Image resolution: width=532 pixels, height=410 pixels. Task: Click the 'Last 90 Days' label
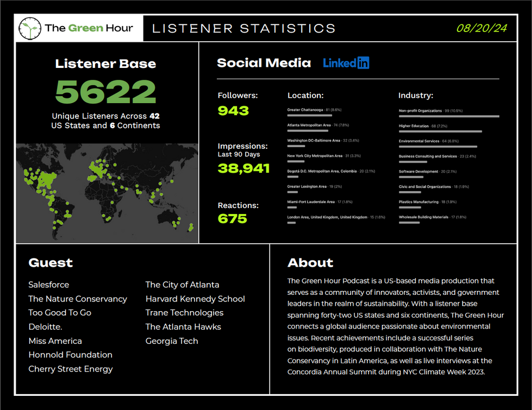[239, 154]
